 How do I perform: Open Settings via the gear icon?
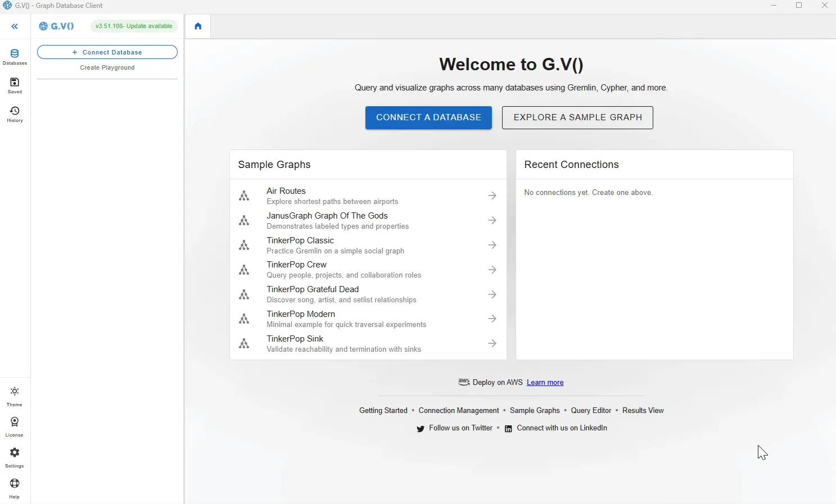click(x=15, y=453)
